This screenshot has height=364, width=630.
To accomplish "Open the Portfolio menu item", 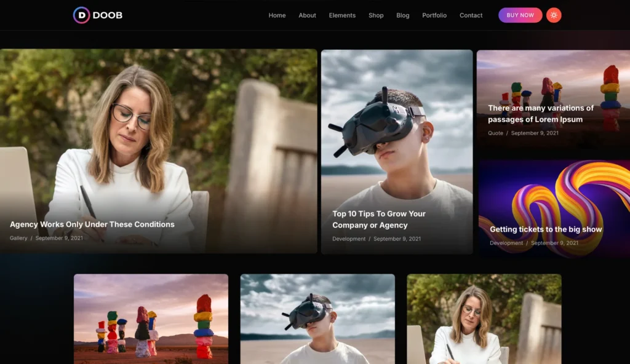I will coord(434,15).
